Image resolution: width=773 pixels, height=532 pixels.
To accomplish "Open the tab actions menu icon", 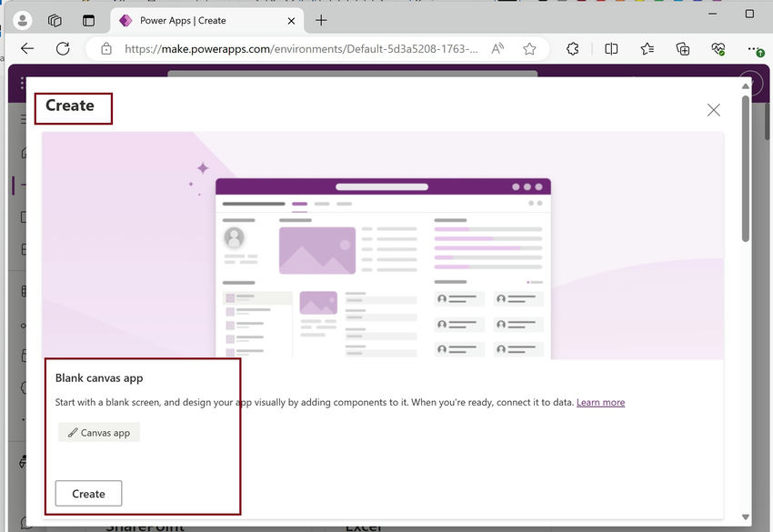I will 88,20.
